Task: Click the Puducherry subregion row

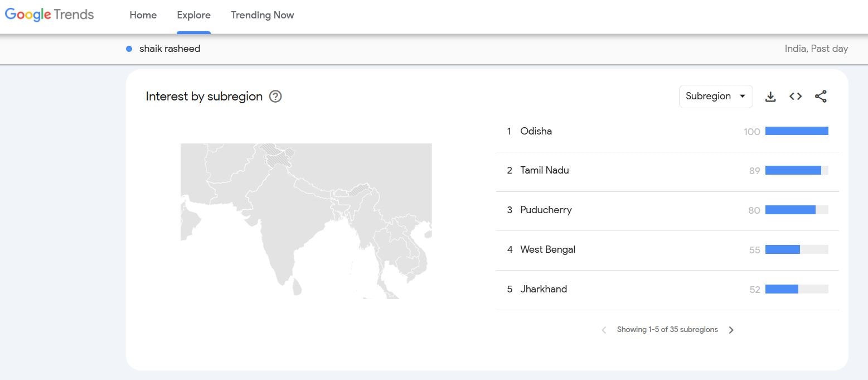Action: click(546, 210)
